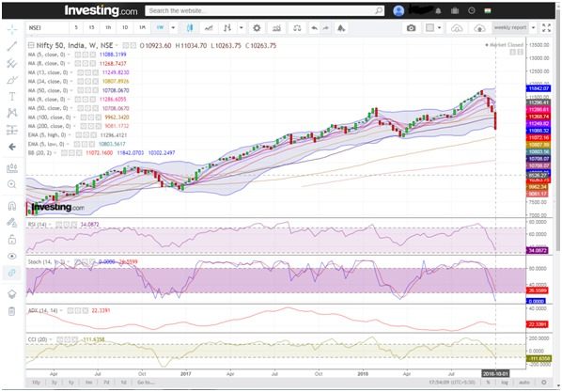Image resolution: width=562 pixels, height=392 pixels.
Task: Open the portfolio briefcase icon
Action: (455, 10)
